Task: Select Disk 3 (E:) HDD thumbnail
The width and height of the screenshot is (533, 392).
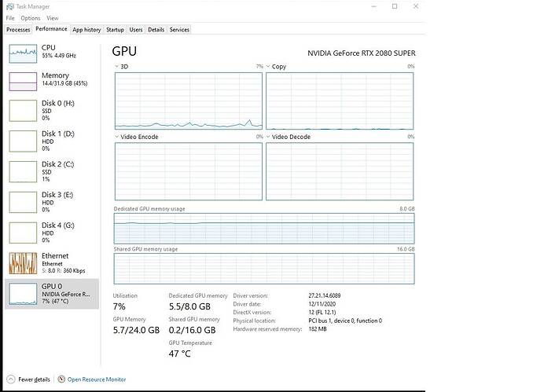Action: coord(23,202)
